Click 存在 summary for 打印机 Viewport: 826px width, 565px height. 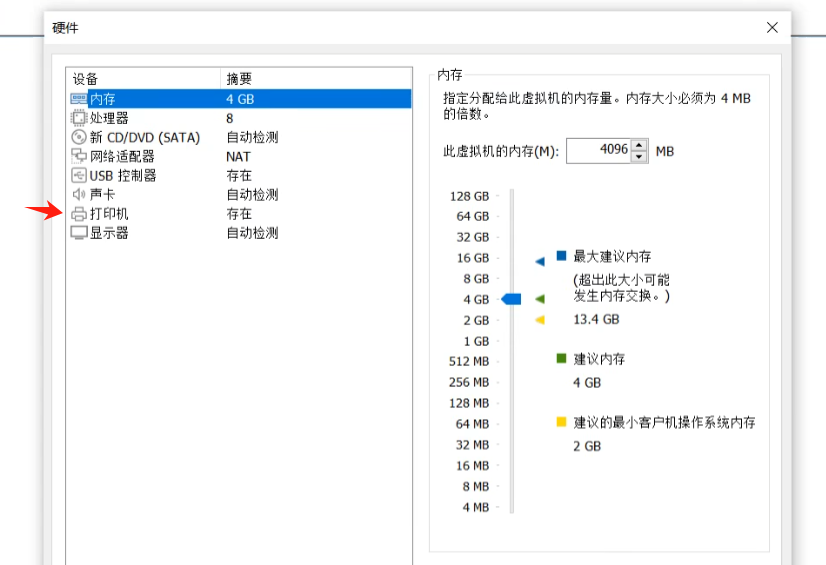pyautogui.click(x=239, y=213)
